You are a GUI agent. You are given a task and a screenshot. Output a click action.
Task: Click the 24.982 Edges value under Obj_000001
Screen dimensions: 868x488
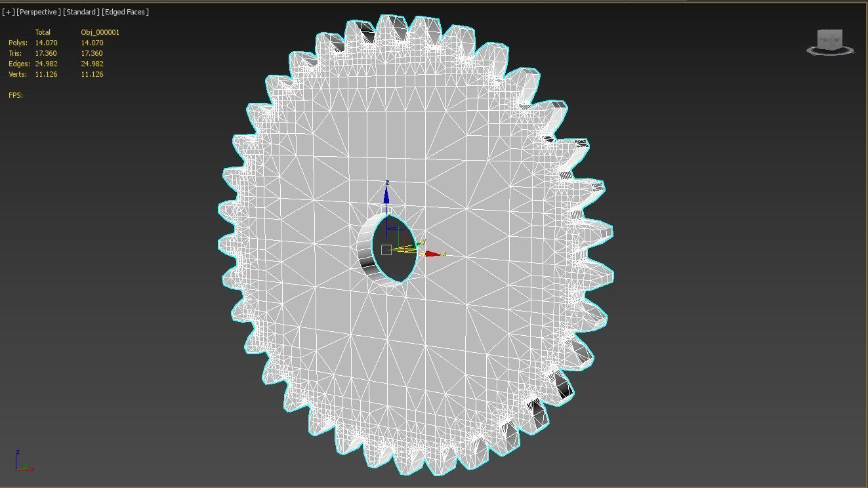92,64
